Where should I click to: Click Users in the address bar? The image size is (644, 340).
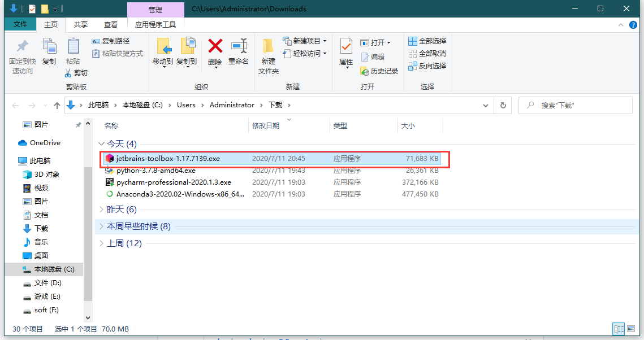(x=186, y=105)
